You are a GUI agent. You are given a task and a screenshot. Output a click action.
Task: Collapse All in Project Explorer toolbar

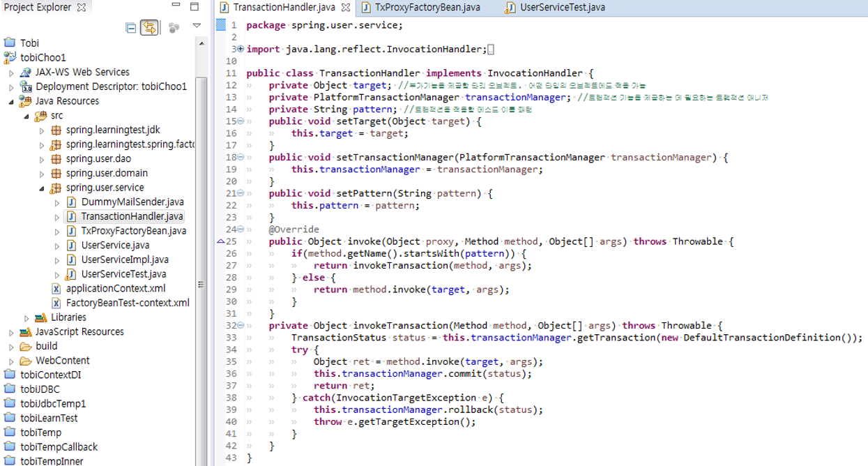point(130,28)
